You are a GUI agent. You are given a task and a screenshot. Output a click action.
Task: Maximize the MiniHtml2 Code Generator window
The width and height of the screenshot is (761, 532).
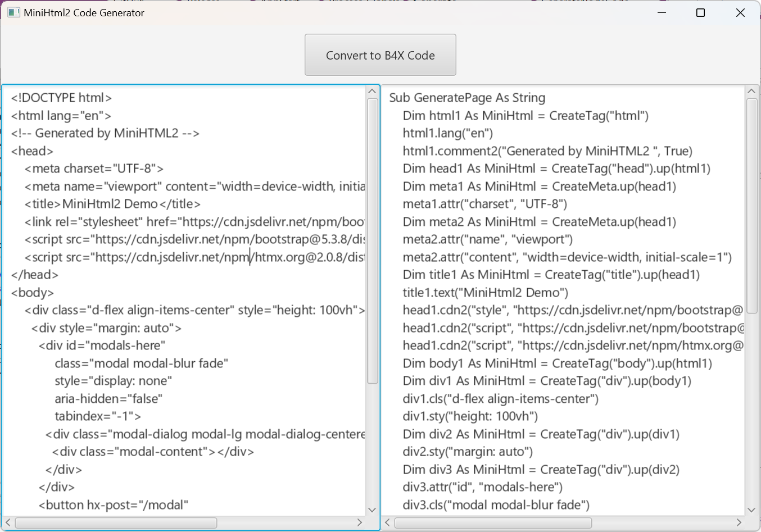coord(700,12)
